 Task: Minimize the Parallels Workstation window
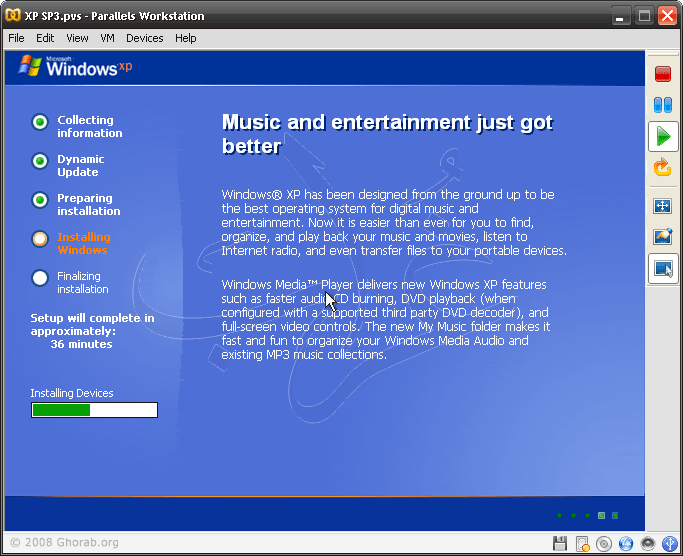tap(620, 16)
